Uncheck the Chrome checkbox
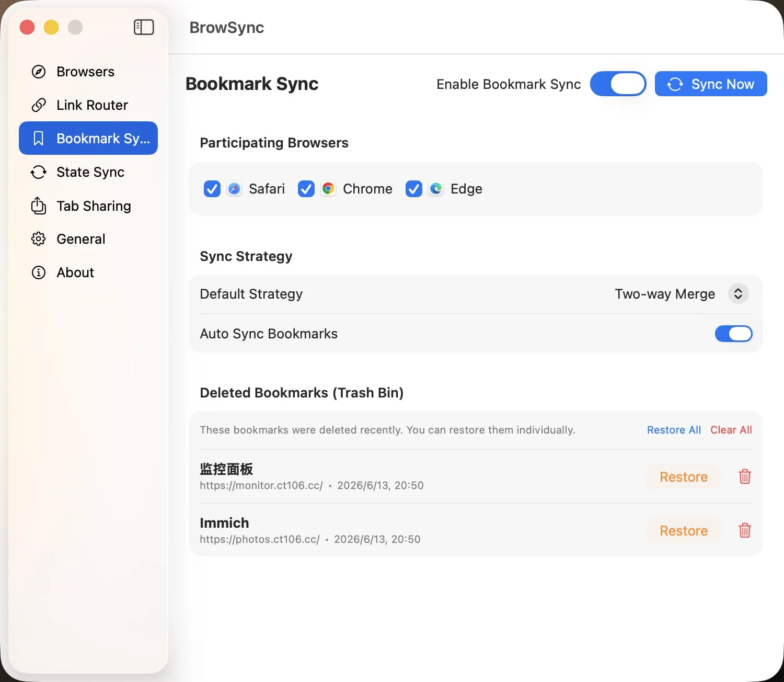Image resolution: width=784 pixels, height=682 pixels. point(306,189)
